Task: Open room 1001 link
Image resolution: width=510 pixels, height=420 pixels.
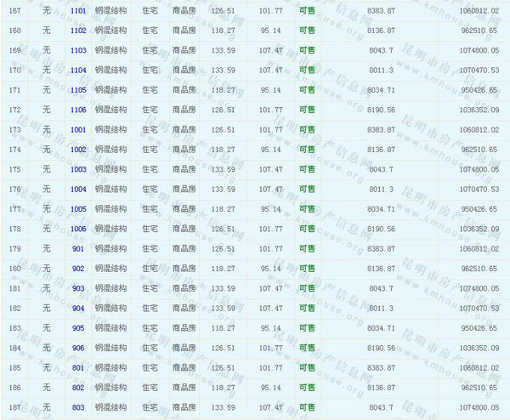Action: click(x=78, y=129)
